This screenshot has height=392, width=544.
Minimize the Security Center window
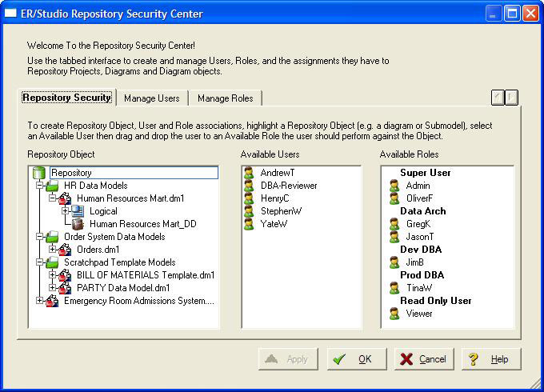493,14
